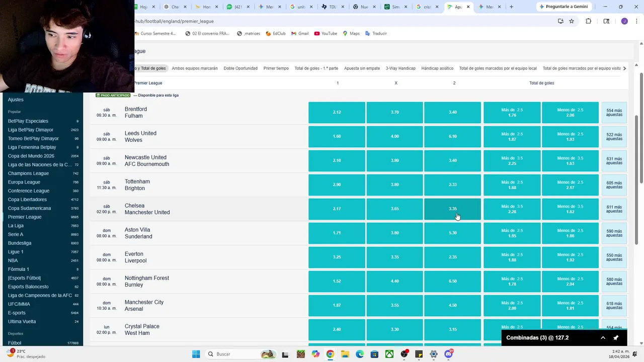Open the Windows Start menu
Image resolution: width=644 pixels, height=362 pixels.
(x=196, y=354)
